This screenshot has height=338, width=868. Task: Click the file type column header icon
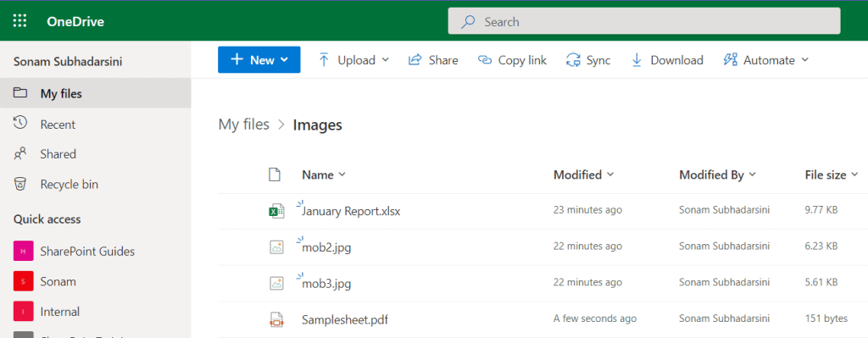tap(275, 175)
